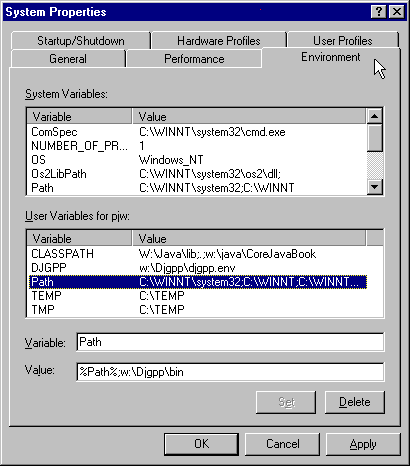The height and width of the screenshot is (466, 410).
Task: Click the title bar help question mark
Action: click(x=378, y=12)
